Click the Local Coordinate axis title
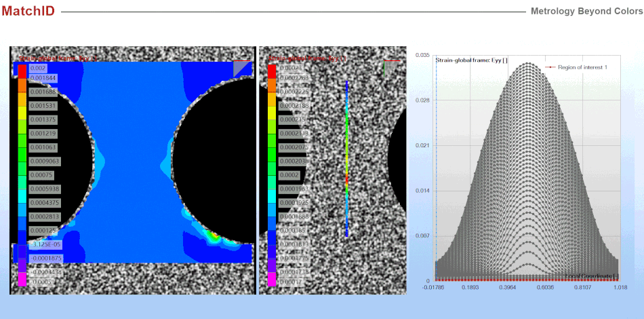Image resolution: width=644 pixels, height=319 pixels. 591,276
